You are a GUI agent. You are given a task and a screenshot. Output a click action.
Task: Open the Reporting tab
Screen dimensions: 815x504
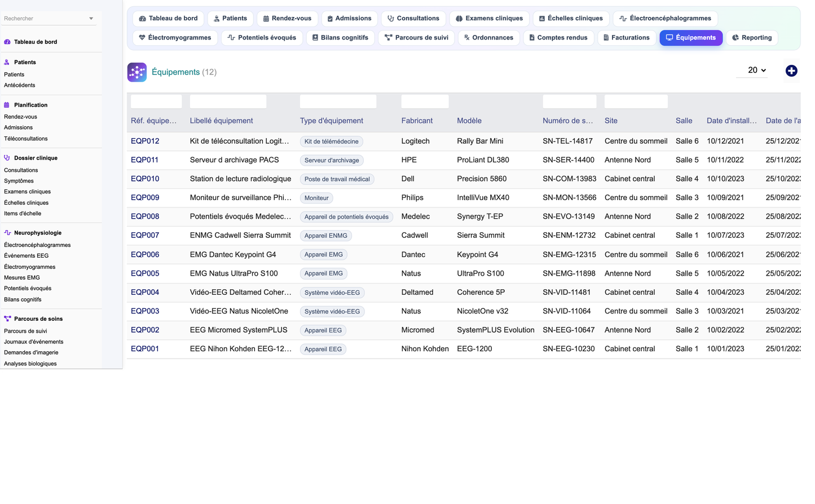752,38
